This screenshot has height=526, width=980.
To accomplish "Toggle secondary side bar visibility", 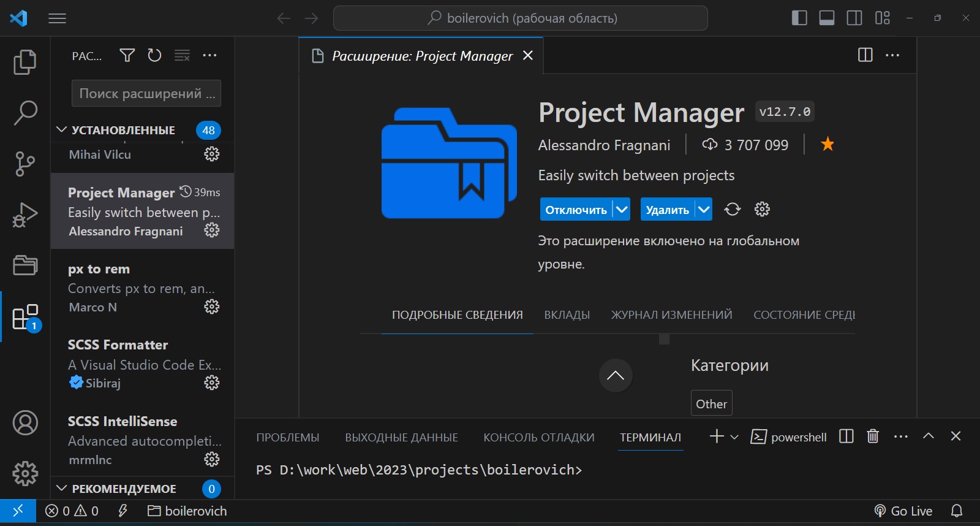I will click(854, 18).
